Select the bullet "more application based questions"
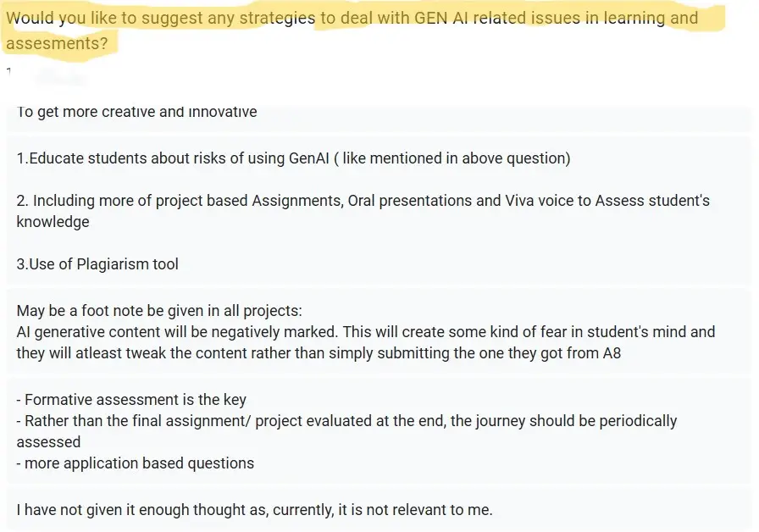 click(x=135, y=463)
